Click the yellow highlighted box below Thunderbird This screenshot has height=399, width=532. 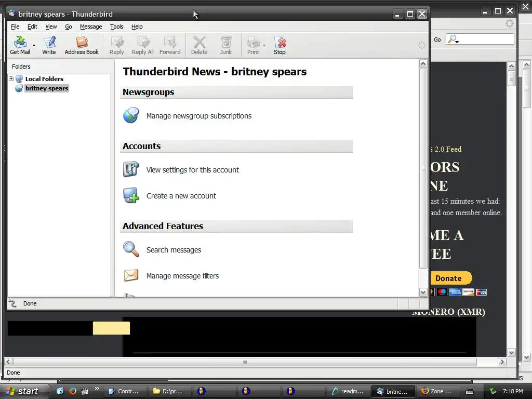point(111,328)
